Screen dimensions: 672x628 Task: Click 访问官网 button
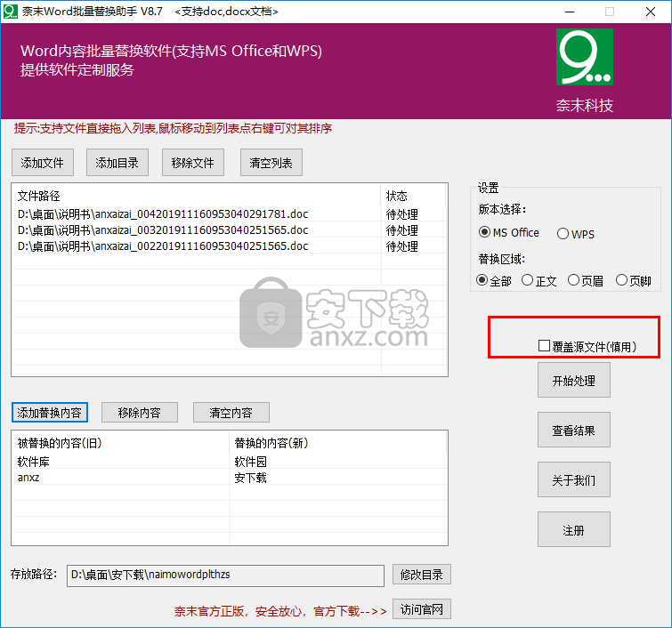click(422, 609)
